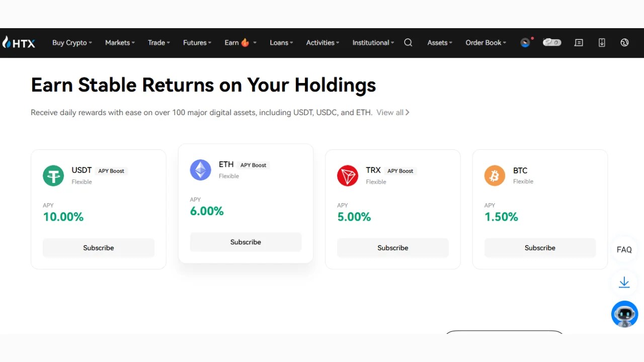This screenshot has width=644, height=362.
Task: Expand the Markets dropdown
Action: (119, 43)
